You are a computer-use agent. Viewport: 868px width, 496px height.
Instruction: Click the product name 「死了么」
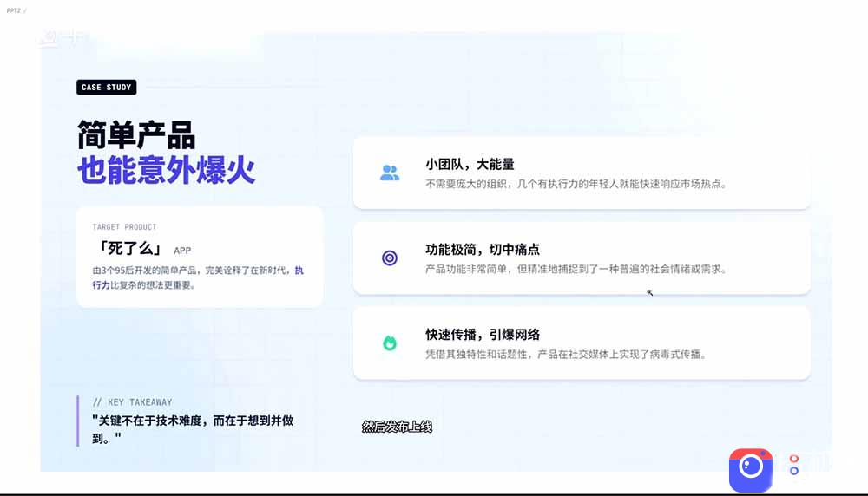(x=130, y=248)
